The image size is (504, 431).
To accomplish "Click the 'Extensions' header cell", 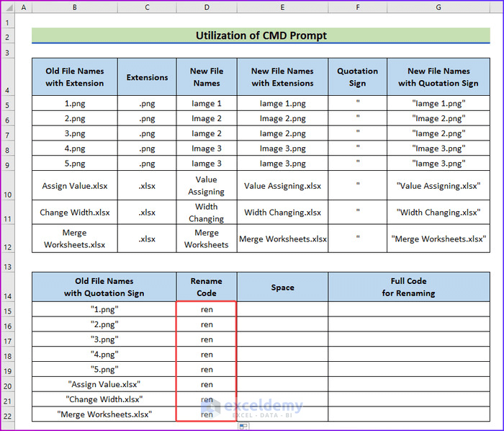I will click(147, 77).
